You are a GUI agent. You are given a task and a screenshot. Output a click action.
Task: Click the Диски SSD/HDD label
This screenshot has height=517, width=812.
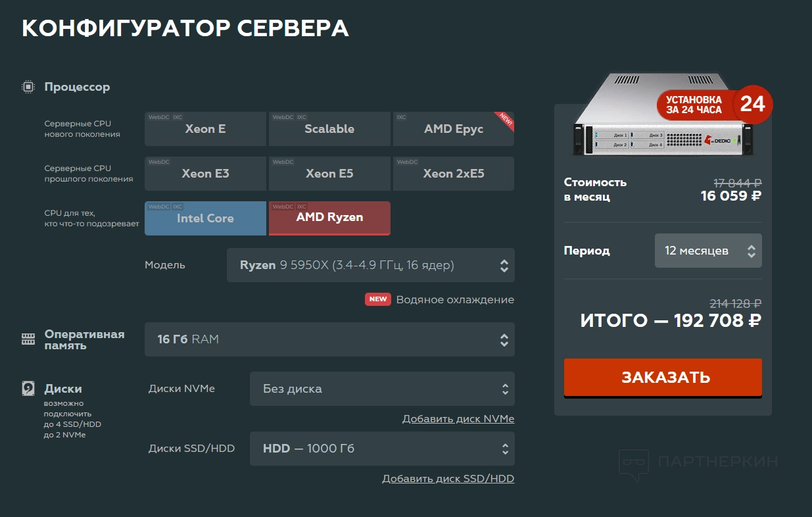click(x=191, y=449)
